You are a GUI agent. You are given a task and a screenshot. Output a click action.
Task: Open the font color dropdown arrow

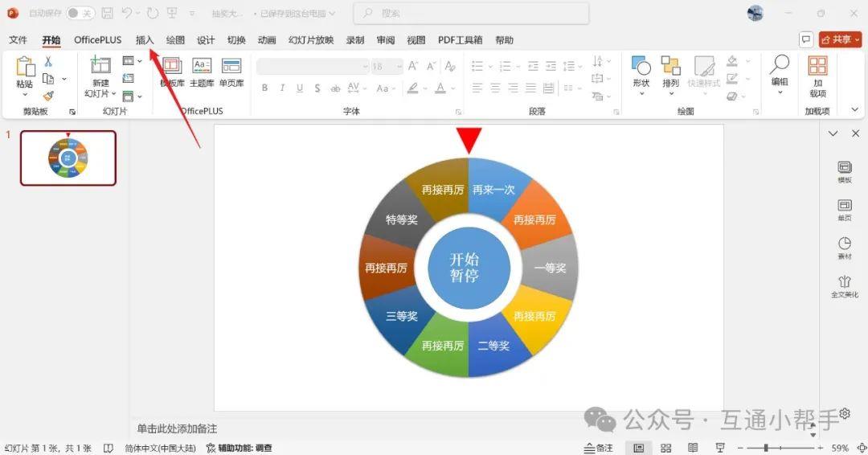coord(452,88)
